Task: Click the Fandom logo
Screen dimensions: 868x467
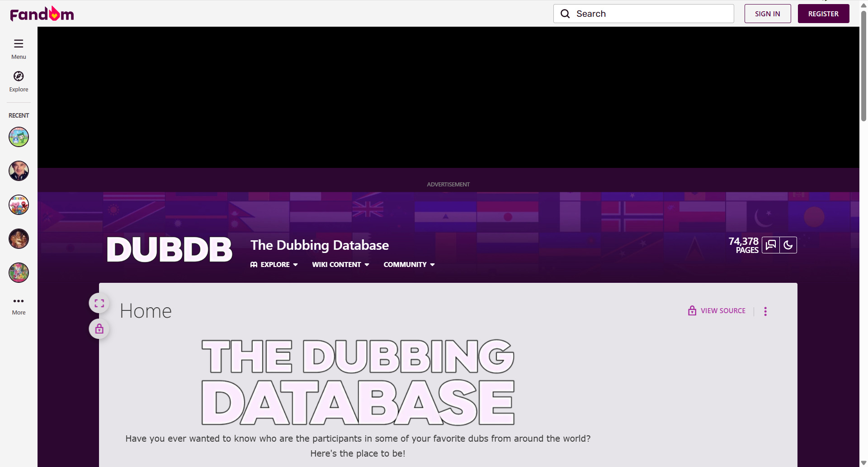Action: pyautogui.click(x=42, y=14)
